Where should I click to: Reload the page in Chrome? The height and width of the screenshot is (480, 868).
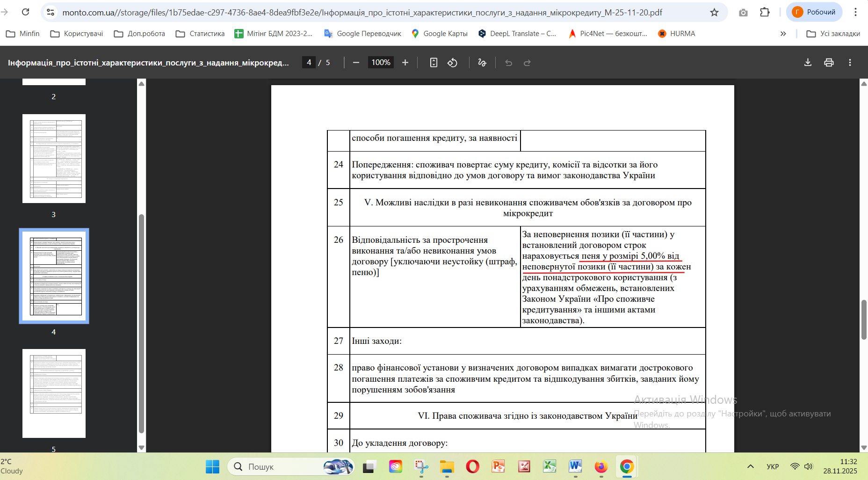pos(26,12)
